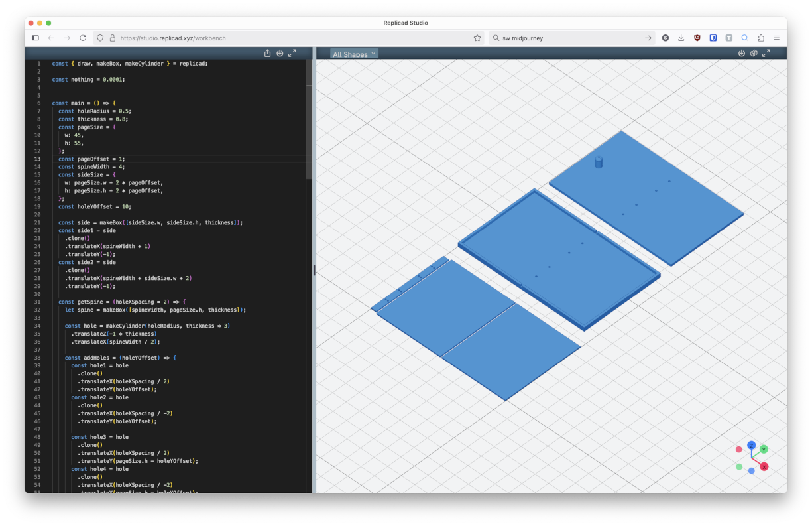Viewport: 812px width, 526px height.
Task: Snap the view to the green Y axis
Action: [764, 450]
